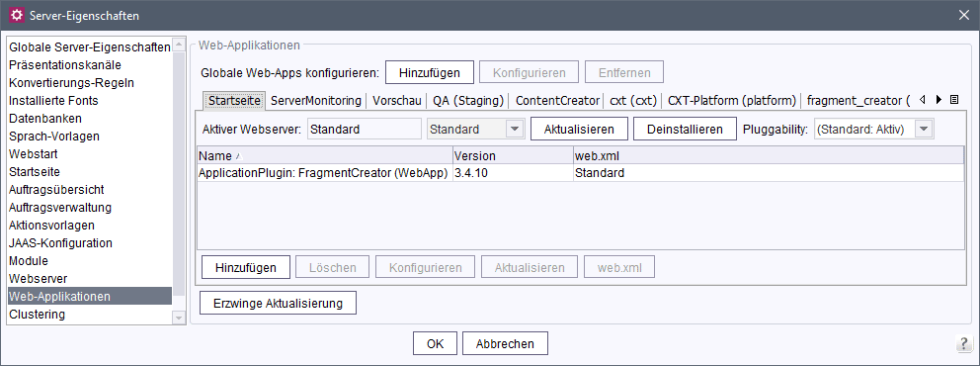
Task: Click the Version column header
Action: [513, 155]
